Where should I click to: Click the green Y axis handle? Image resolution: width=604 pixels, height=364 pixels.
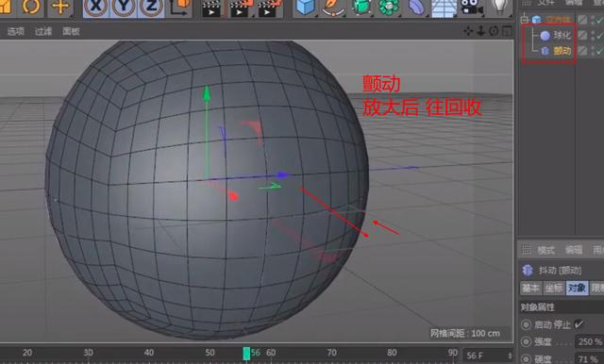[207, 94]
